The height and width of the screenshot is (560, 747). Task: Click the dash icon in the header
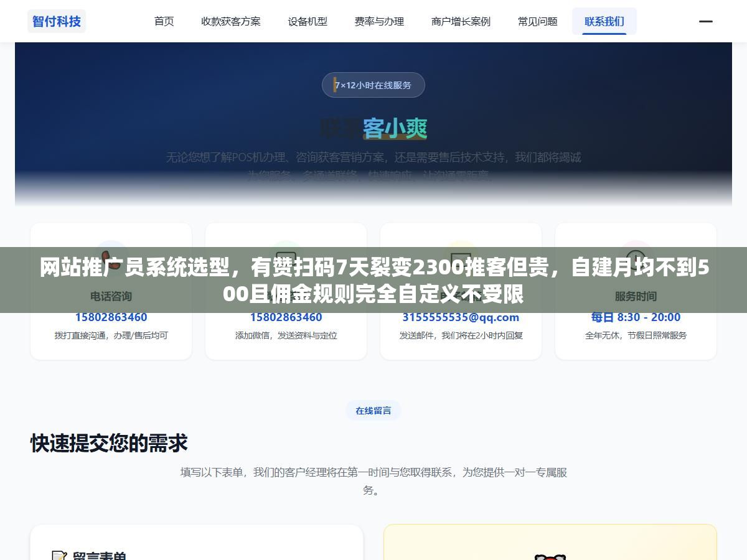(706, 21)
